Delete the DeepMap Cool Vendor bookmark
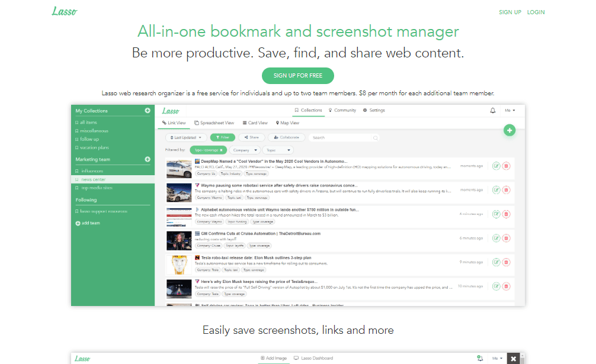 click(x=507, y=166)
